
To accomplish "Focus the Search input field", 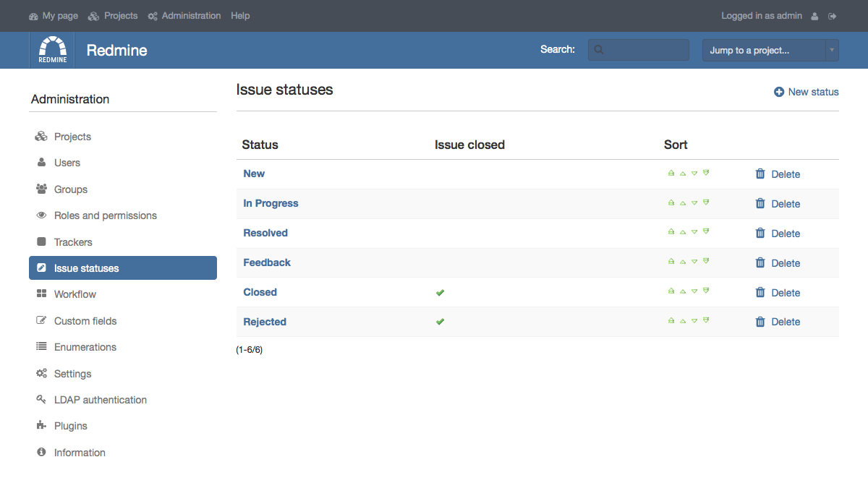I will 639,50.
